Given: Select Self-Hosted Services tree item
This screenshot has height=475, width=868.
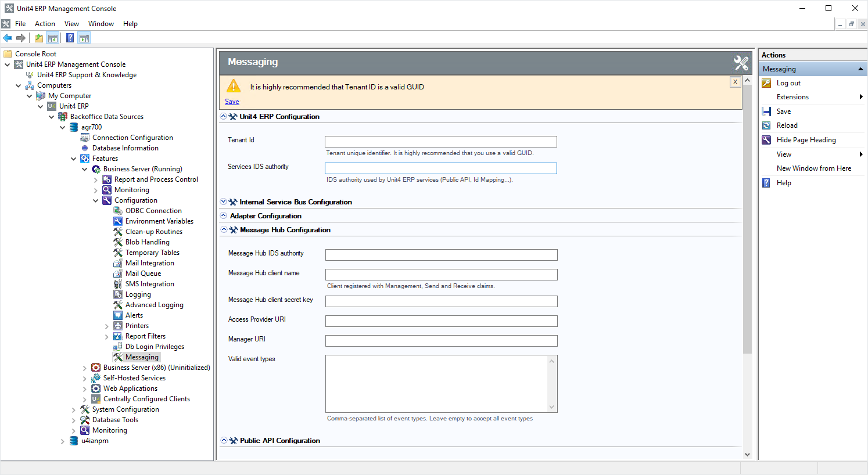Looking at the screenshot, I should click(x=134, y=378).
